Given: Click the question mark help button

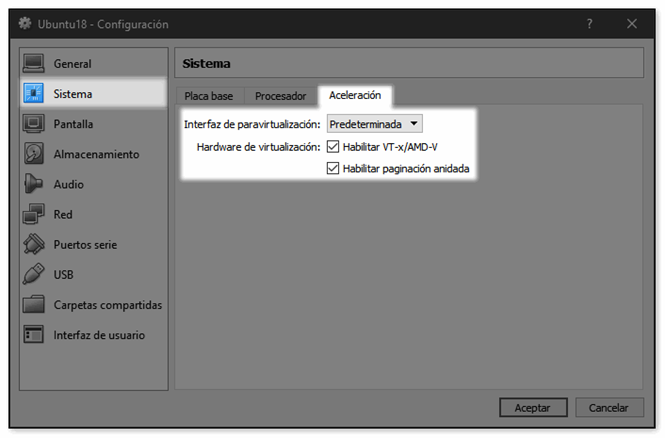Looking at the screenshot, I should coord(590,24).
